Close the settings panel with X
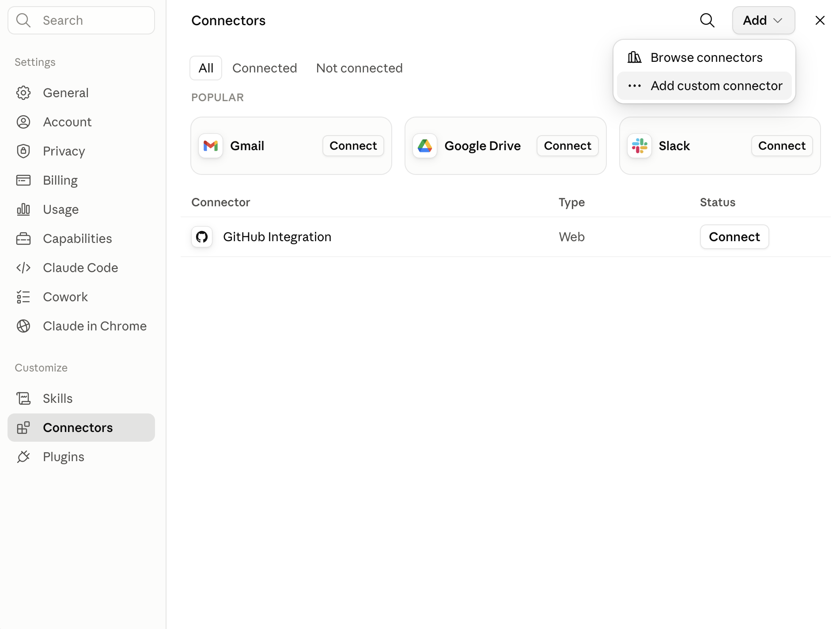The width and height of the screenshot is (840, 629). pyautogui.click(x=820, y=20)
